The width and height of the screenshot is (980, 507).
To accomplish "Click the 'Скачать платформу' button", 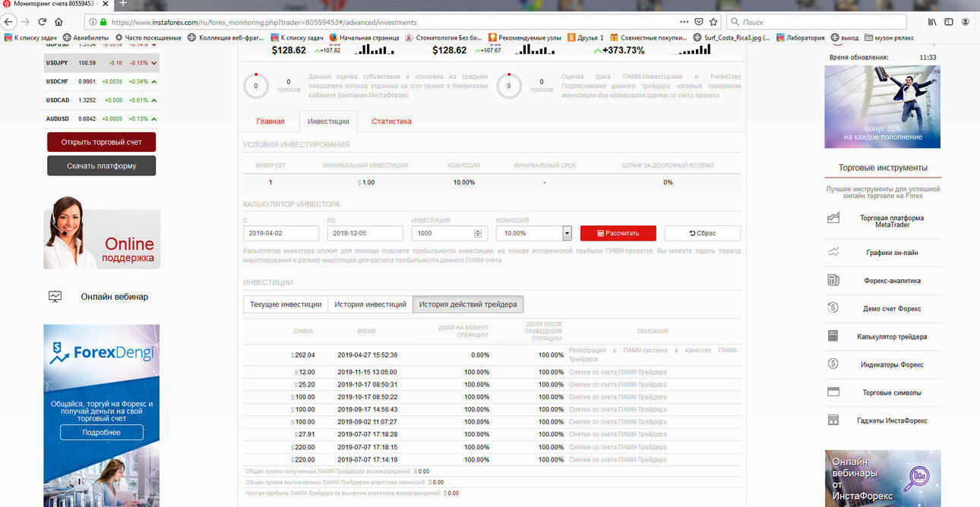I will point(101,166).
